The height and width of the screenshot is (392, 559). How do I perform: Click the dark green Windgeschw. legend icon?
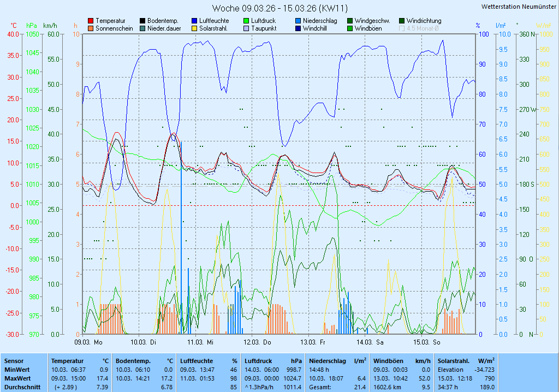pyautogui.click(x=350, y=21)
